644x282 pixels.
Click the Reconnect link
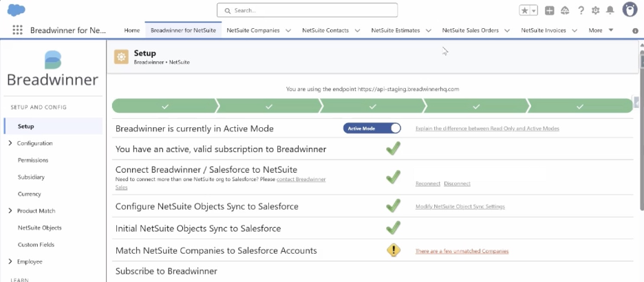(427, 184)
